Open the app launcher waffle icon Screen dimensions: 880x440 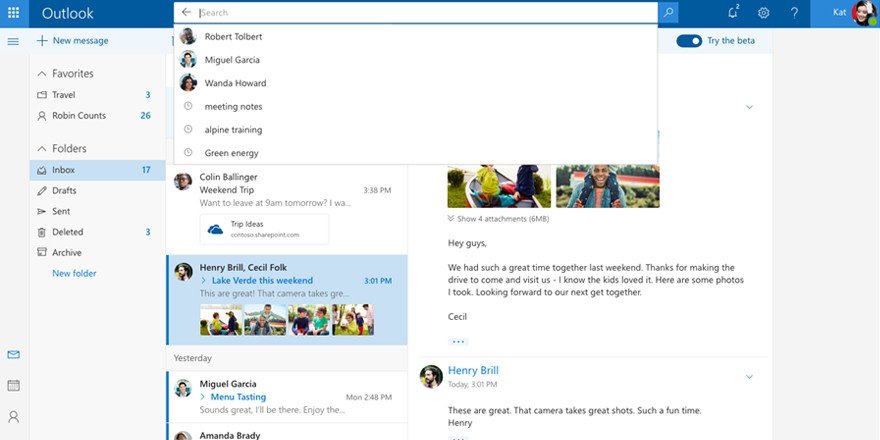(x=14, y=13)
